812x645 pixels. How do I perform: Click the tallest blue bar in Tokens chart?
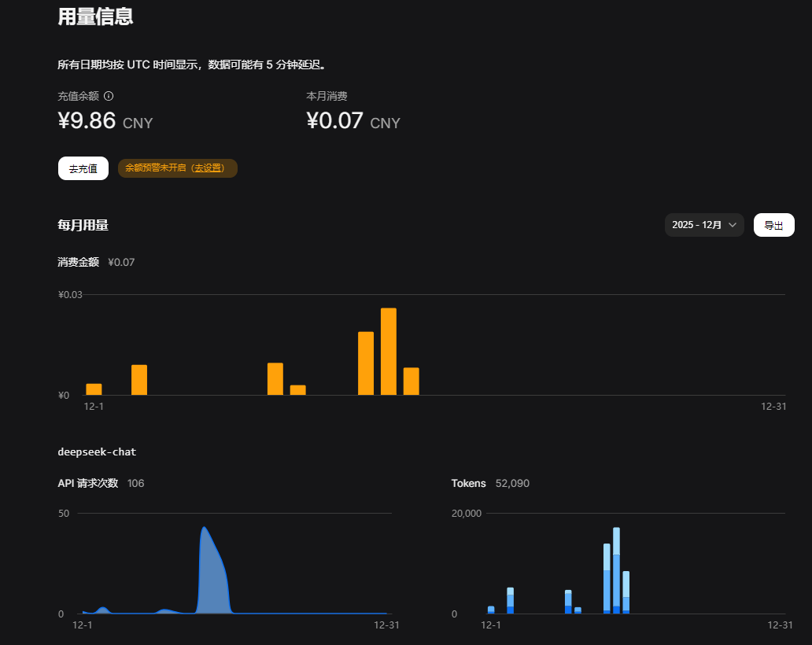pos(616,570)
